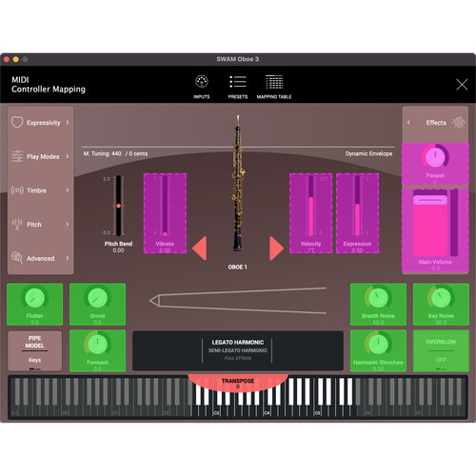This screenshot has width=476, height=476.
Task: Collapse the Effects panel with back chevron
Action: tap(408, 123)
